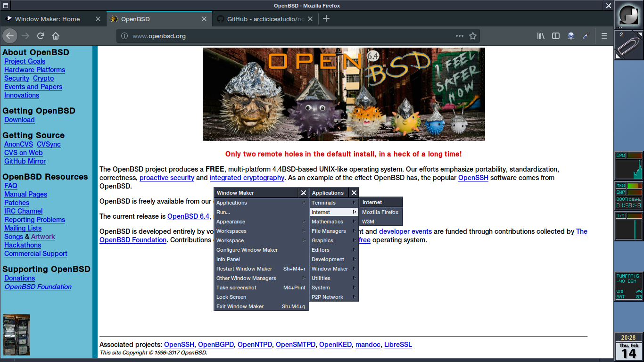Click the globe extension toolbar icon
The width and height of the screenshot is (644, 362).
[x=571, y=36]
